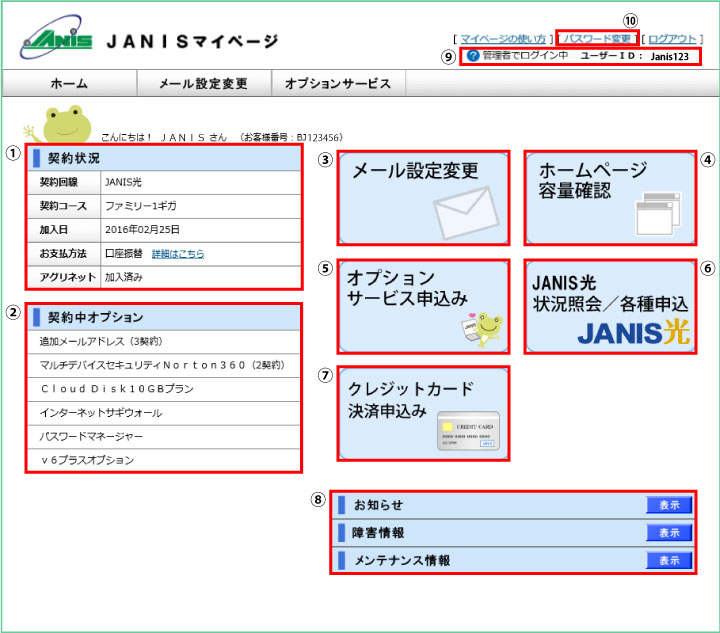720x633 pixels.
Task: Click the 追加メールアドレス（3契約） row
Action: (x=164, y=342)
